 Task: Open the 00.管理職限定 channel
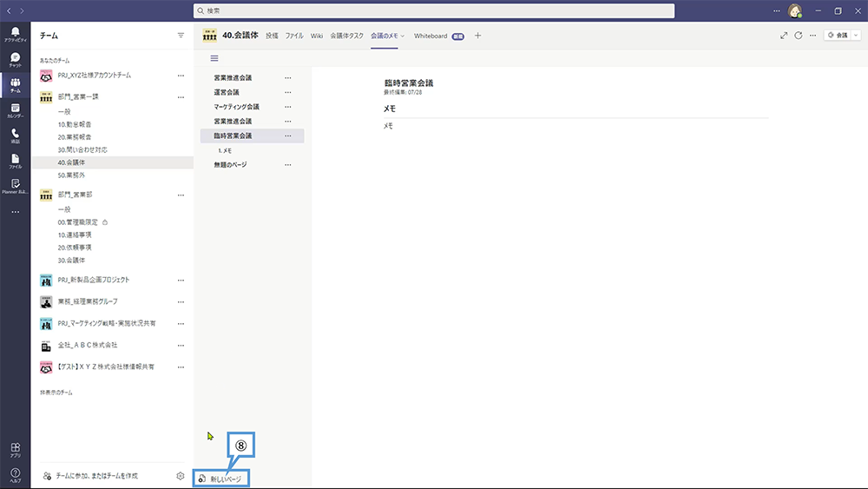coord(77,222)
